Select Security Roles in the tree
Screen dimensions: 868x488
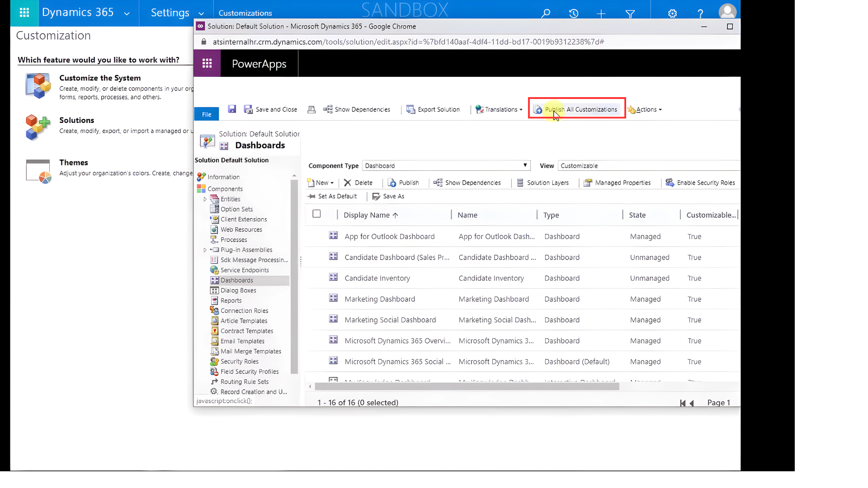click(239, 361)
